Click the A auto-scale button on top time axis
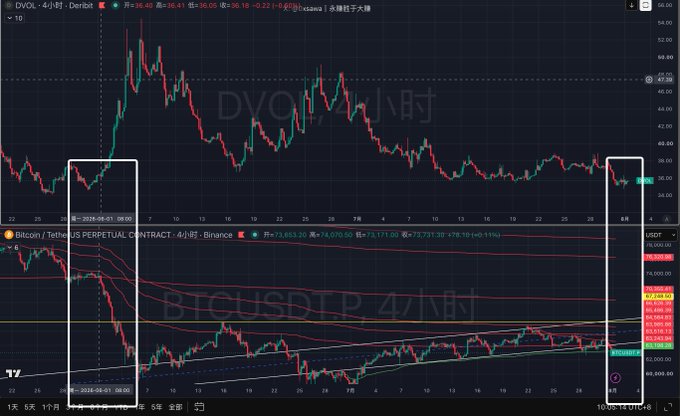The width and height of the screenshot is (680, 416). [x=667, y=219]
